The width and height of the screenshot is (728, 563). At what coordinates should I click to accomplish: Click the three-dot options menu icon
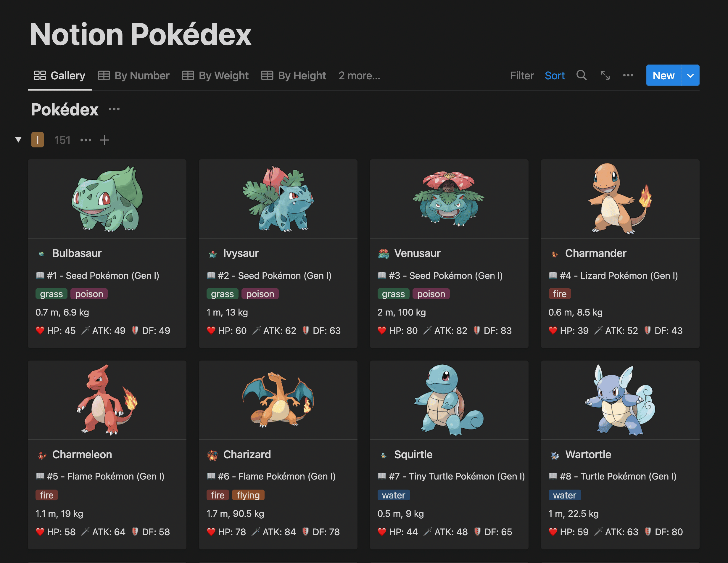[x=628, y=75]
